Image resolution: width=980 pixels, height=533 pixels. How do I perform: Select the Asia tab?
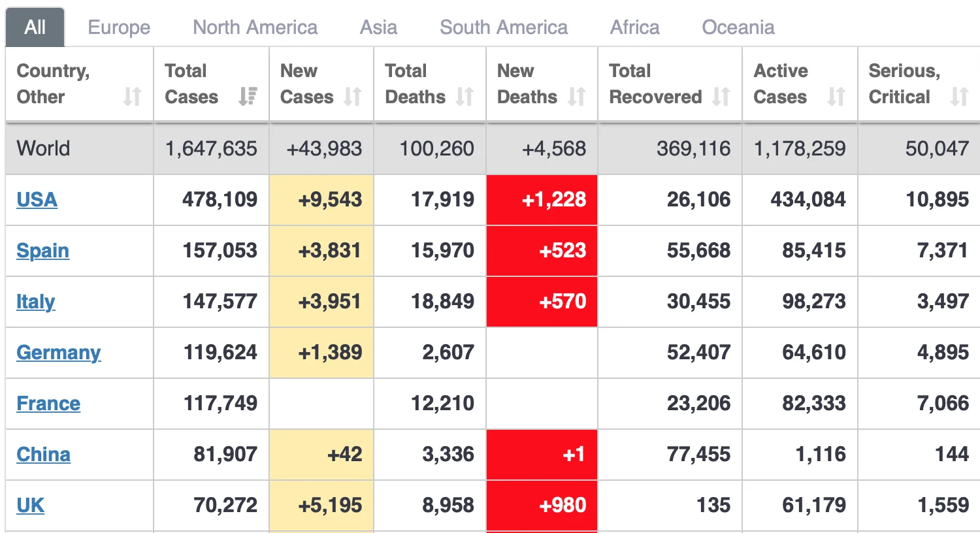378,27
